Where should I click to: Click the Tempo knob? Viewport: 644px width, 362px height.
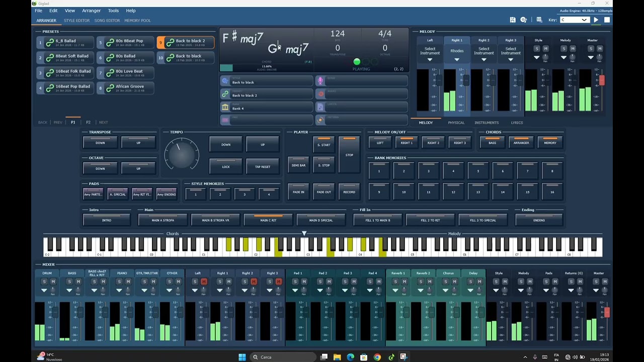[182, 154]
